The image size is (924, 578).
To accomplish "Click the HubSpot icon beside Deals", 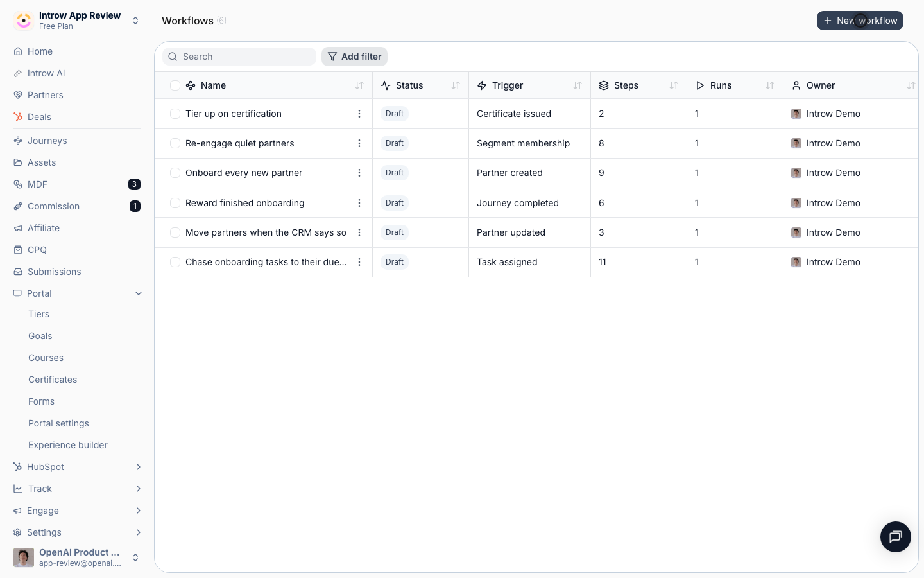I will pyautogui.click(x=18, y=117).
